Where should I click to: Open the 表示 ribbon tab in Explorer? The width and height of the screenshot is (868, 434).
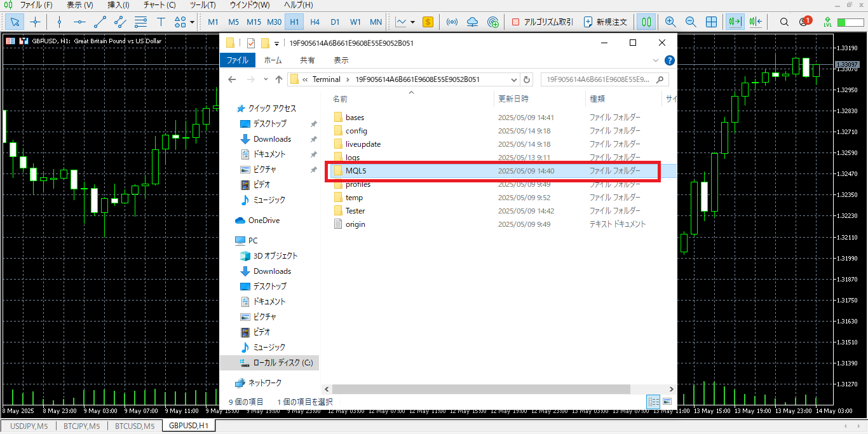(x=341, y=60)
